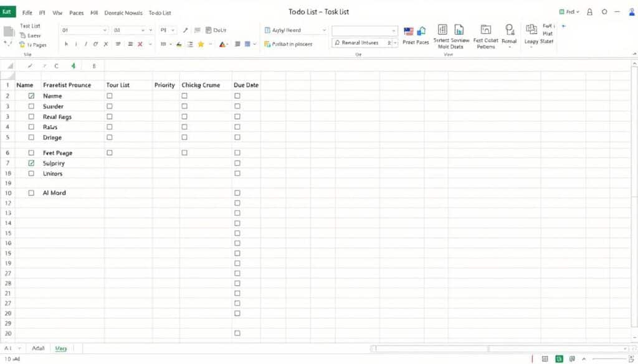Open dropdown arrow beside blue fill square
The height and width of the screenshot is (364, 638).
[x=255, y=44]
